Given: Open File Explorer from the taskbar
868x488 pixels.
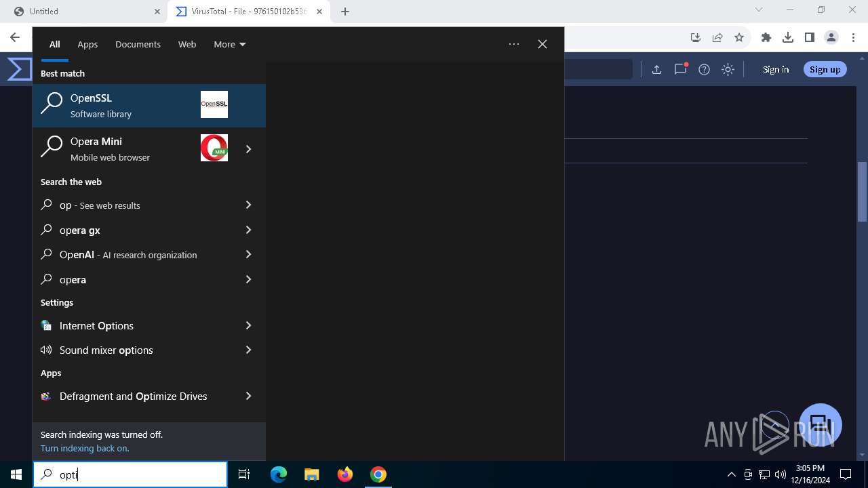Looking at the screenshot, I should 311,474.
